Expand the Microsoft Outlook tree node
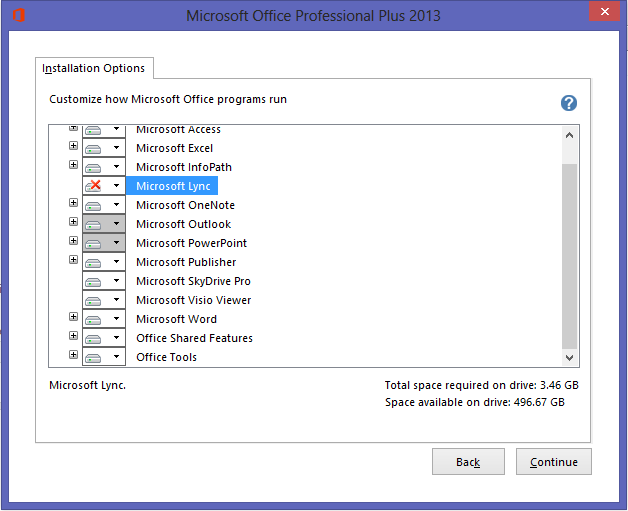Viewport: 628px width, 511px height. pyautogui.click(x=73, y=221)
